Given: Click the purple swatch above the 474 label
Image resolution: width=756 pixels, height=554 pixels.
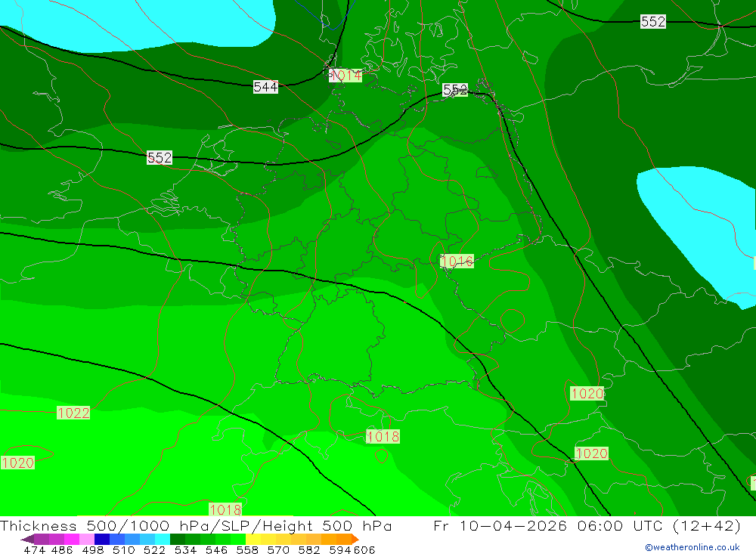Looking at the screenshot, I should point(42,539).
